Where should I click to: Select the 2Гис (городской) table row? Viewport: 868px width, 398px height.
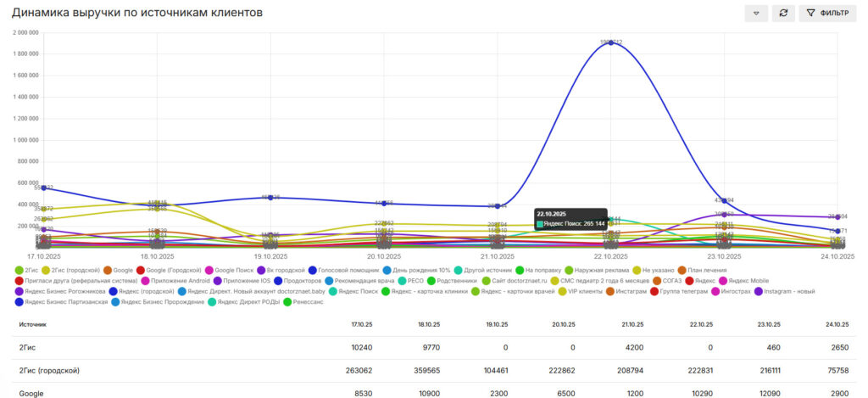click(x=49, y=370)
